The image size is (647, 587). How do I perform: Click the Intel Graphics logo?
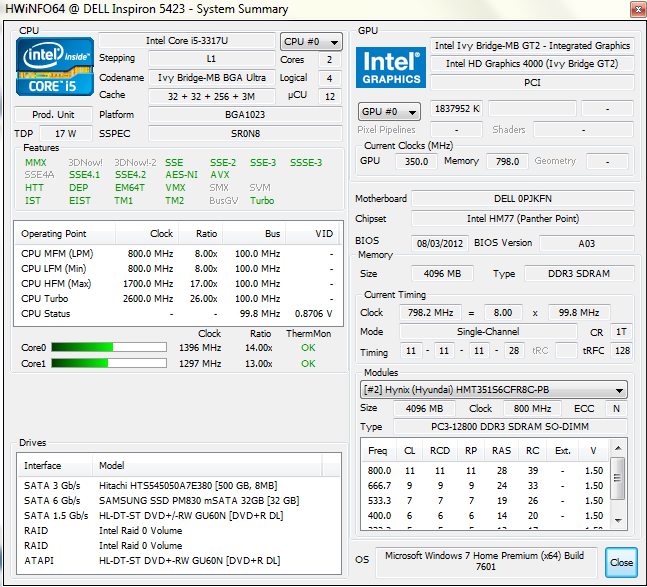click(391, 68)
